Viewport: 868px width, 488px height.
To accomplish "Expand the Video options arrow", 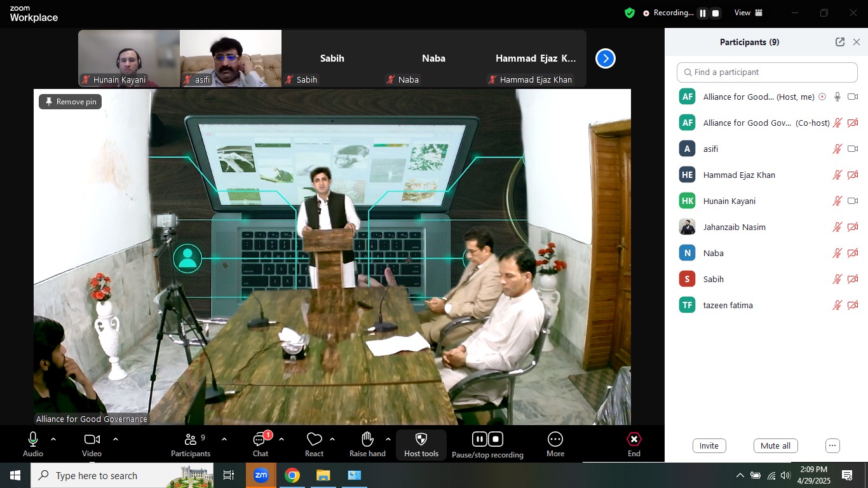I will click(116, 439).
